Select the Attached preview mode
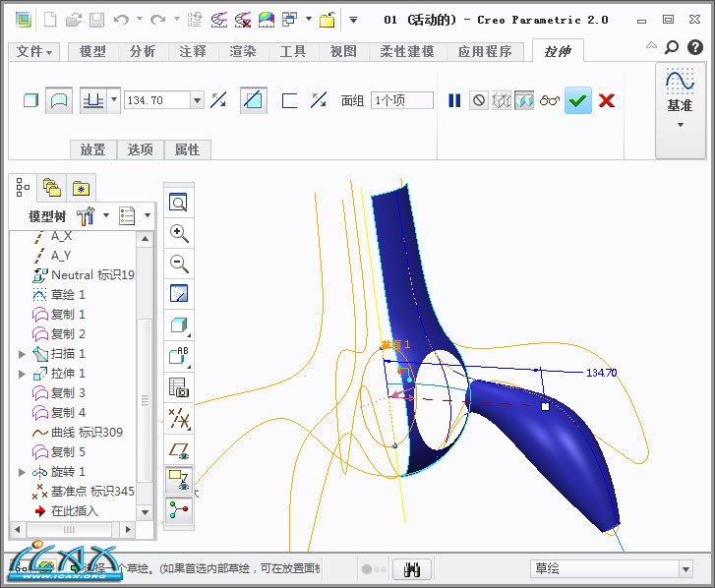715x588 pixels. pos(524,100)
